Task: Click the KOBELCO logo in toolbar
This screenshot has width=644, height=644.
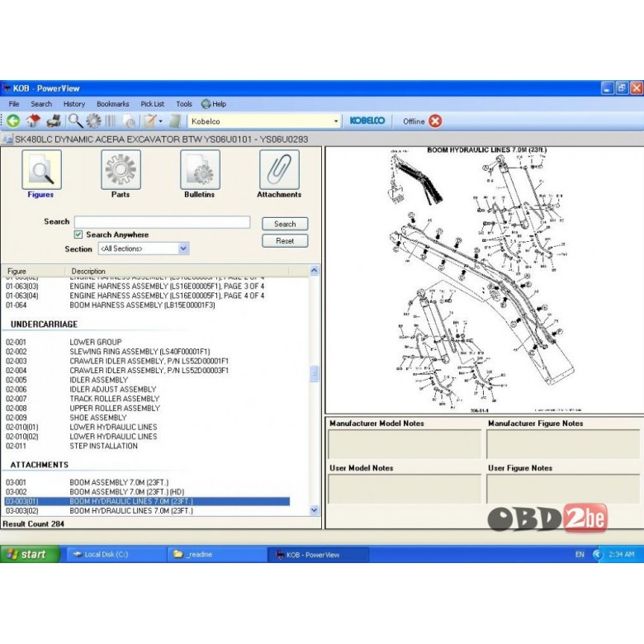Action: point(367,121)
